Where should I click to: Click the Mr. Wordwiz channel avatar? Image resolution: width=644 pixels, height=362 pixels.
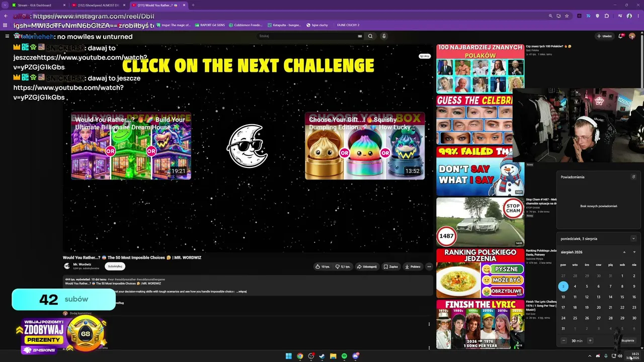(66, 266)
